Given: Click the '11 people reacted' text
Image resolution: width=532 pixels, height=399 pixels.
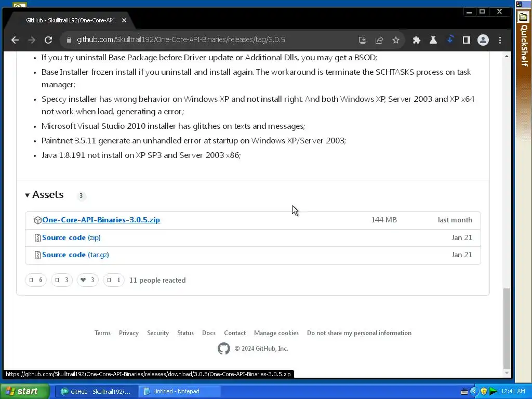Looking at the screenshot, I should click(157, 280).
